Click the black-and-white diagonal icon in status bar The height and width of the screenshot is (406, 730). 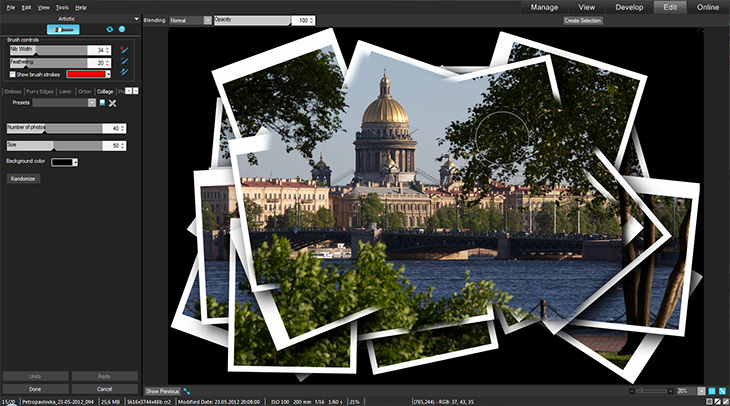(717, 401)
